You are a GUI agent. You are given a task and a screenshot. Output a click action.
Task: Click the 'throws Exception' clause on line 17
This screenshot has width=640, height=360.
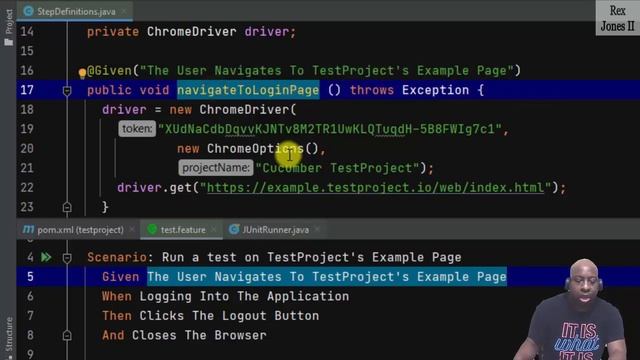[409, 90]
